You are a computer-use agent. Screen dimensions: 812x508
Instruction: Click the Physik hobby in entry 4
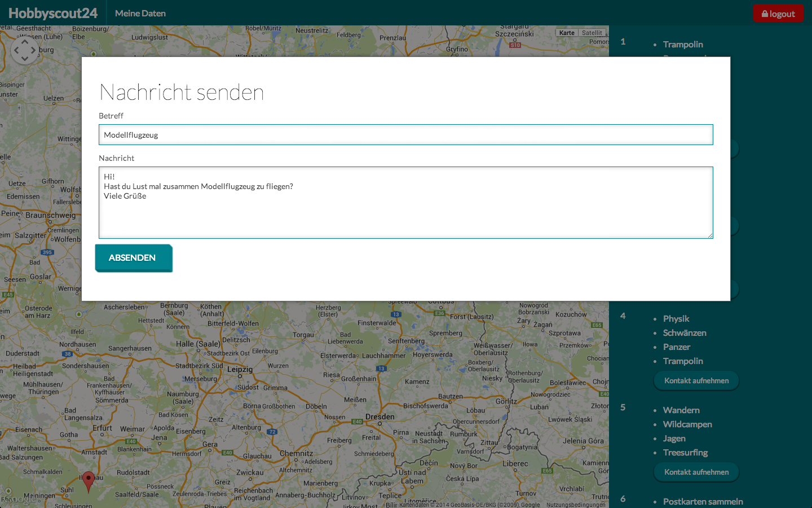676,319
